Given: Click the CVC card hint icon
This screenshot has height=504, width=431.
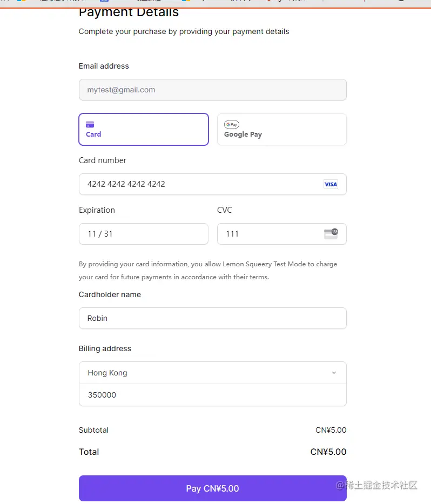Looking at the screenshot, I should click(x=331, y=233).
